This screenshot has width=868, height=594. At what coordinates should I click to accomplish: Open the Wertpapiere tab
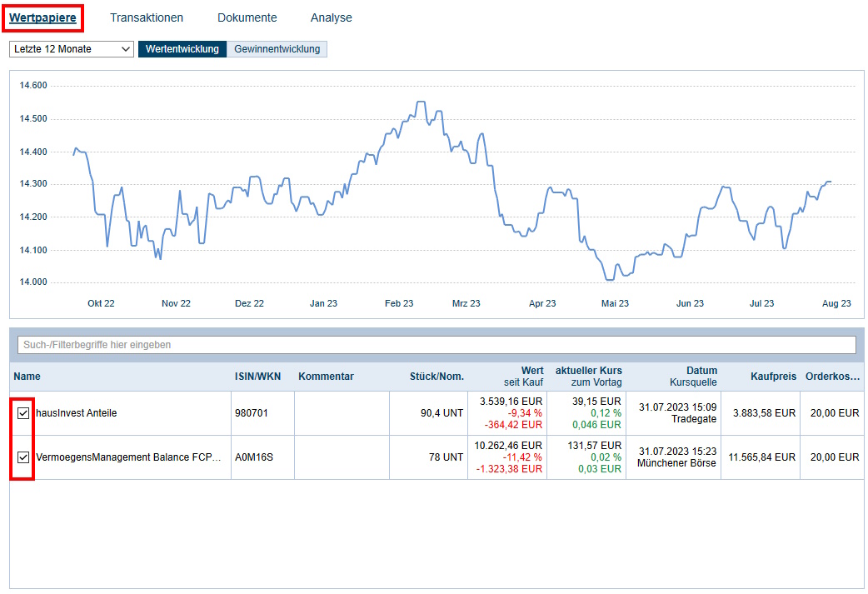tap(42, 17)
